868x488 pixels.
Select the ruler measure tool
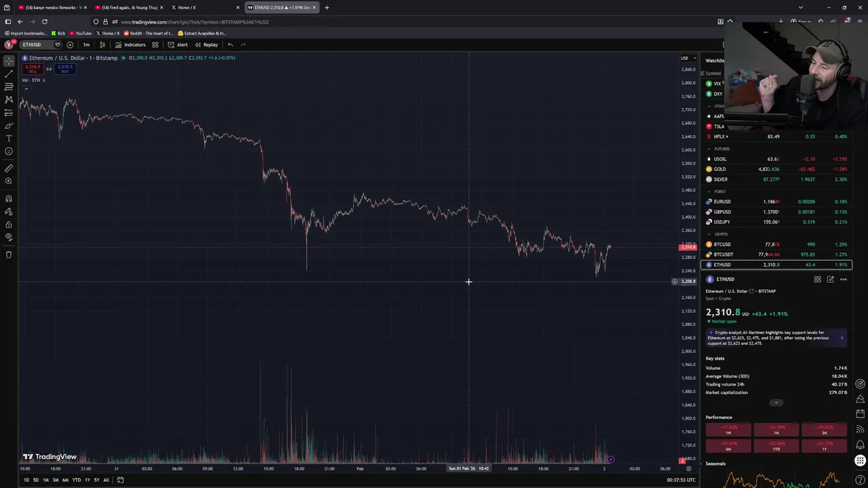(9, 168)
